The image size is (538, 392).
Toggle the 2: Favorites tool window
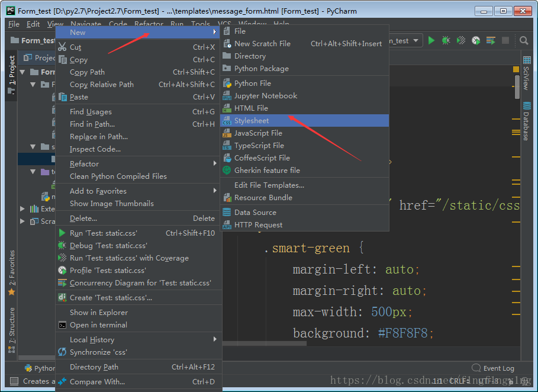click(12, 272)
